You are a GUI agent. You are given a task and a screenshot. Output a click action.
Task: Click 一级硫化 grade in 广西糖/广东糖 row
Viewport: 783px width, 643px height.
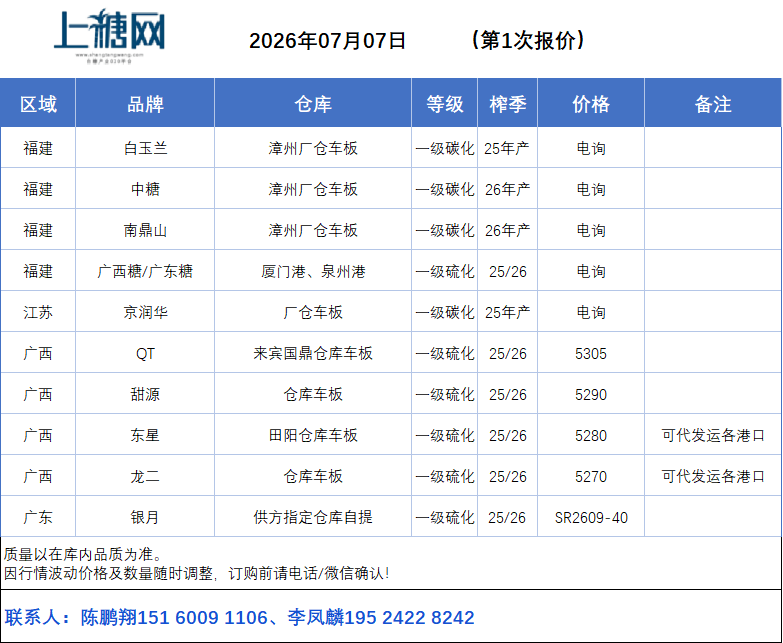444,271
